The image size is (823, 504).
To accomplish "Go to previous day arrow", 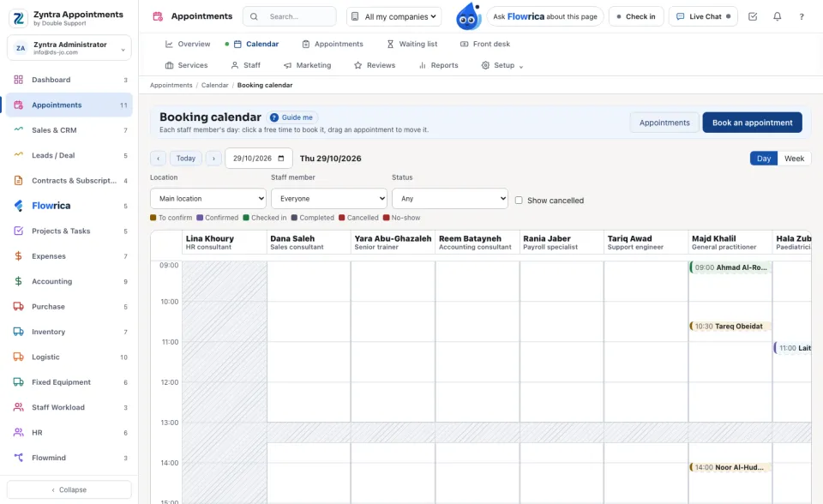I will [158, 158].
